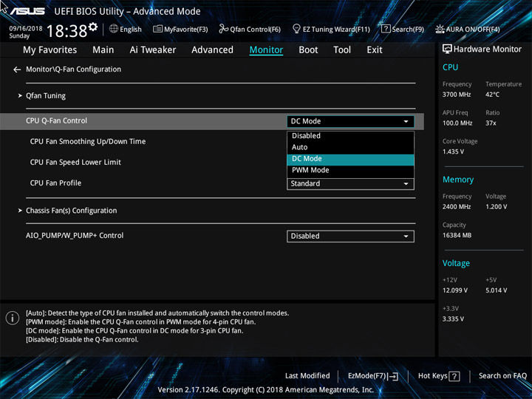The image size is (532, 399).
Task: Open CPU Fan Profile Standard dropdown
Action: point(350,184)
